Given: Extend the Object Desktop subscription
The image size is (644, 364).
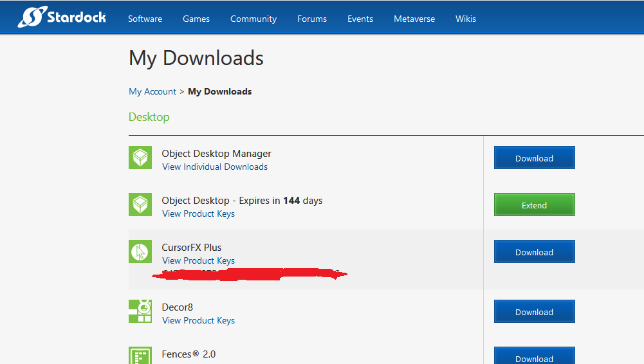Looking at the screenshot, I should [534, 205].
